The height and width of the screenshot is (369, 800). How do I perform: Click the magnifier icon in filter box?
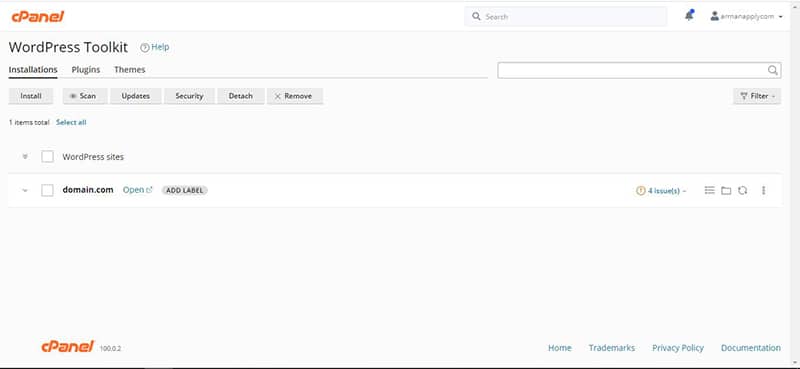(773, 70)
